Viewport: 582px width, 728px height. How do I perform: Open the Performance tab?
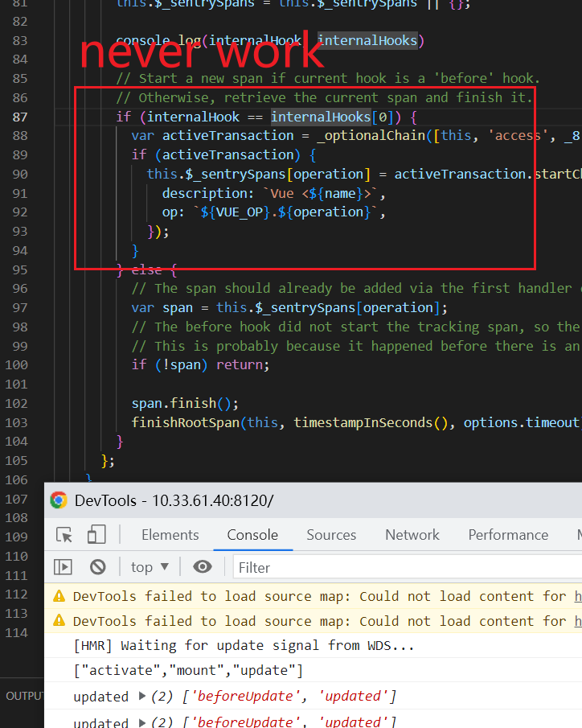pos(507,535)
